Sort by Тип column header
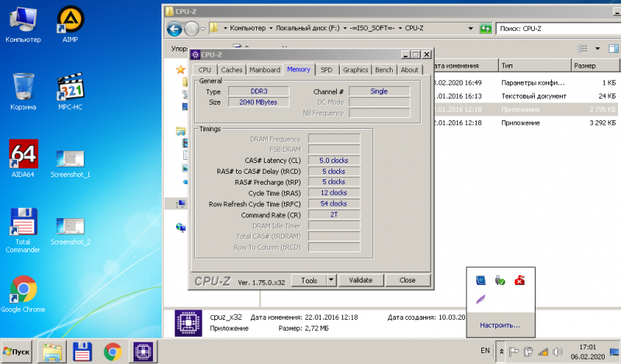Image resolution: width=621 pixels, height=364 pixels. pyautogui.click(x=535, y=66)
